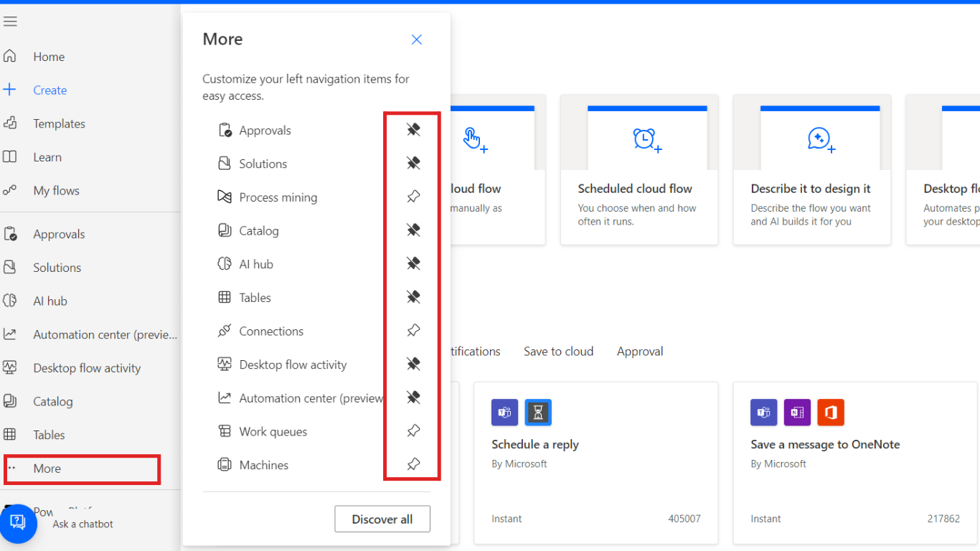Close the More panel

pyautogui.click(x=416, y=39)
